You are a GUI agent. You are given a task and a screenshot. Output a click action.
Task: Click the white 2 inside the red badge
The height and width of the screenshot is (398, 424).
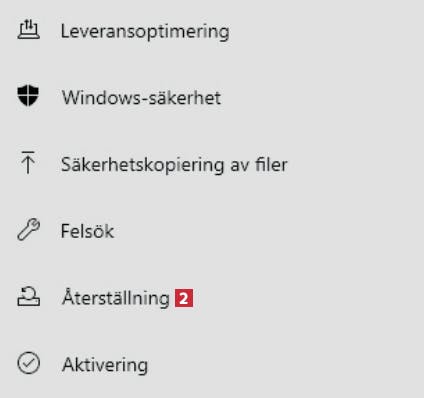[x=184, y=298]
